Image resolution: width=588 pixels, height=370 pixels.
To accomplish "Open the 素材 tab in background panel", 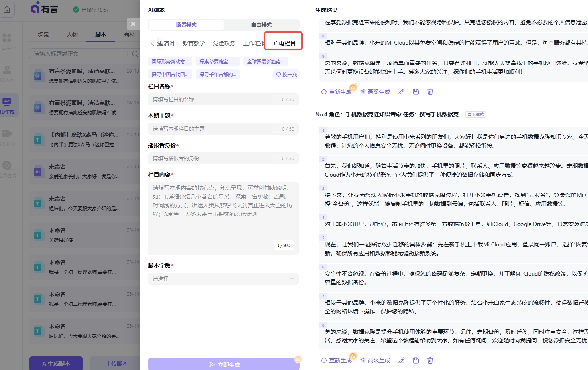I will [x=129, y=35].
